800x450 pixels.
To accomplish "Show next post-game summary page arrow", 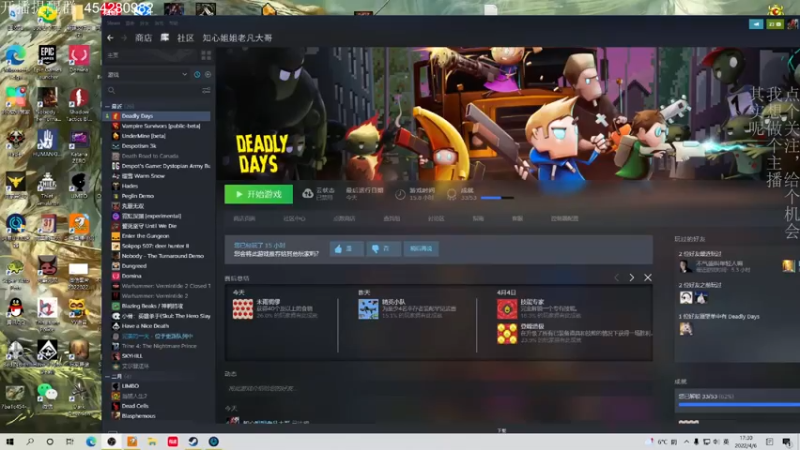I will [632, 278].
